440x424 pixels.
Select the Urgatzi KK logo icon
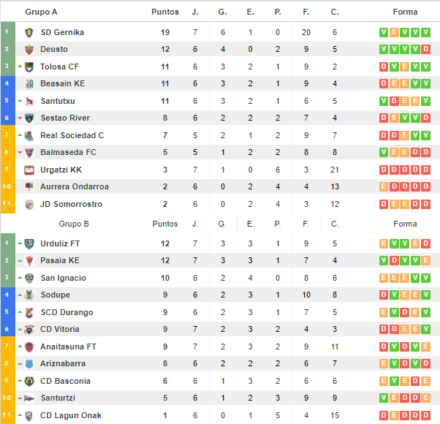click(29, 170)
